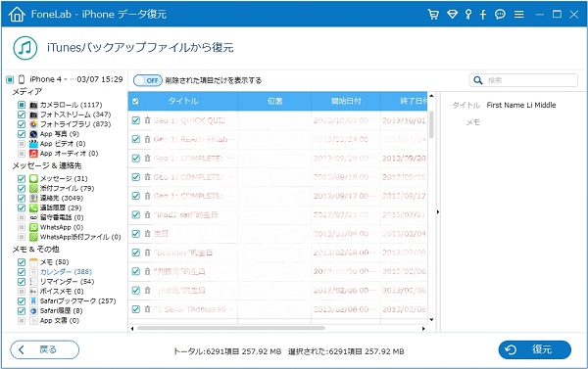Image resolution: width=588 pixels, height=369 pixels.
Task: Uncheck the Safari history (8) checkbox
Action: [x=22, y=311]
